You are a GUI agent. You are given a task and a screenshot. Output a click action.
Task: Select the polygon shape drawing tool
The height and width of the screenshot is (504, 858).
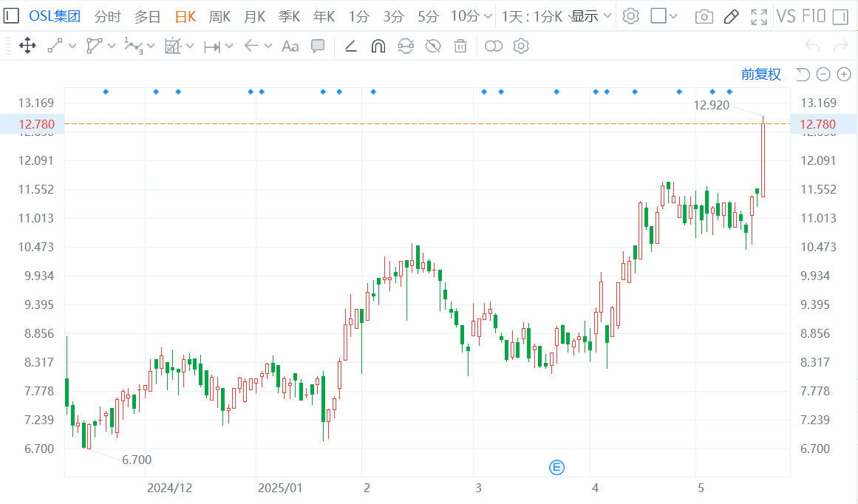coord(94,46)
